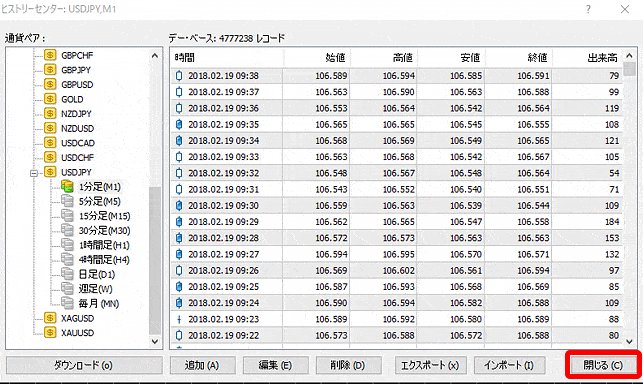
Task: Click high value 106.602 on row 09:26
Action: coord(399,271)
